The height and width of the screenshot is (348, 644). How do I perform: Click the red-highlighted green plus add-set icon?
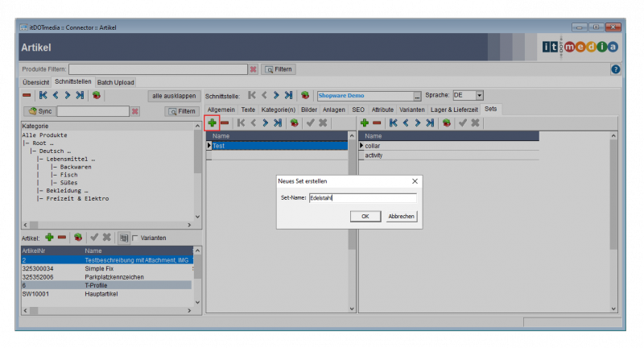pos(213,122)
